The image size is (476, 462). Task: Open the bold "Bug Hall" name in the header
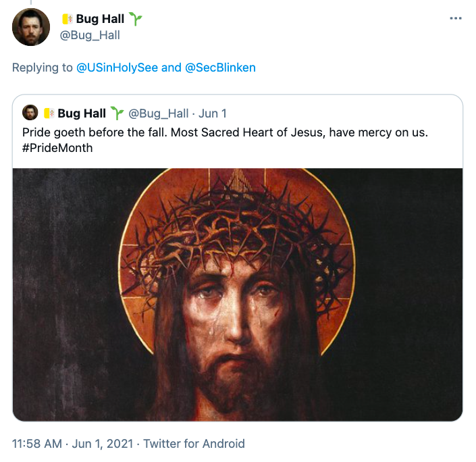point(101,19)
